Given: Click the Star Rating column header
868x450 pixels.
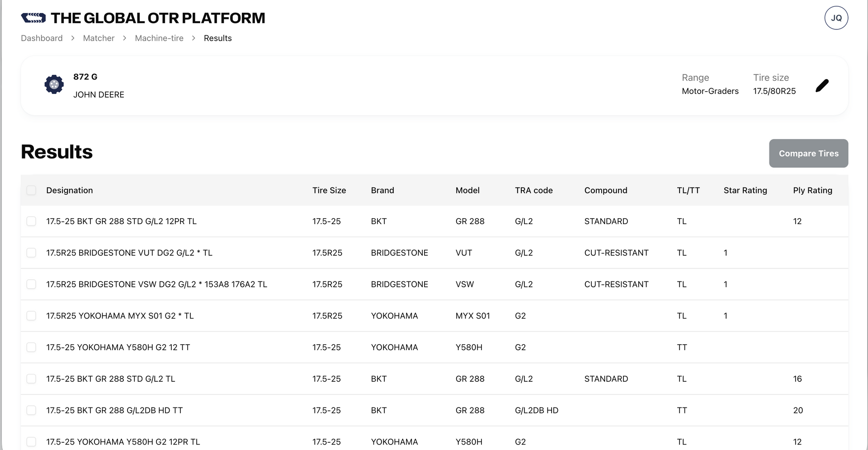Looking at the screenshot, I should click(745, 190).
